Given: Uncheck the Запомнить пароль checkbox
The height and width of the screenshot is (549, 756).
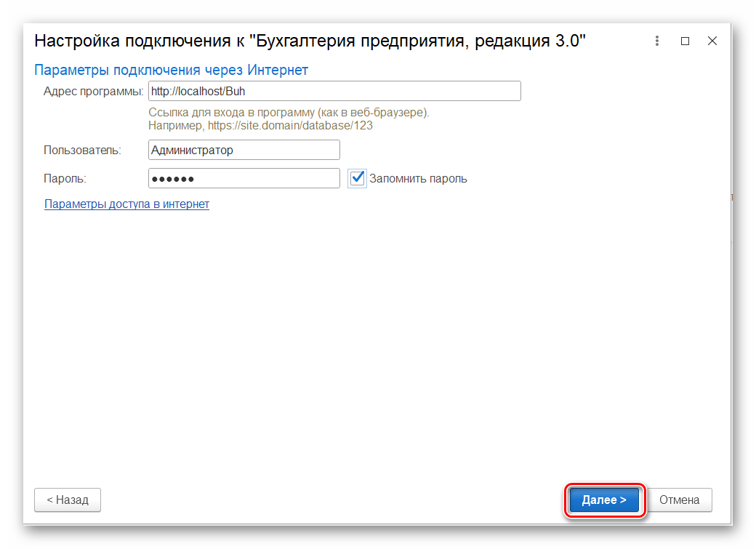Looking at the screenshot, I should 357,178.
